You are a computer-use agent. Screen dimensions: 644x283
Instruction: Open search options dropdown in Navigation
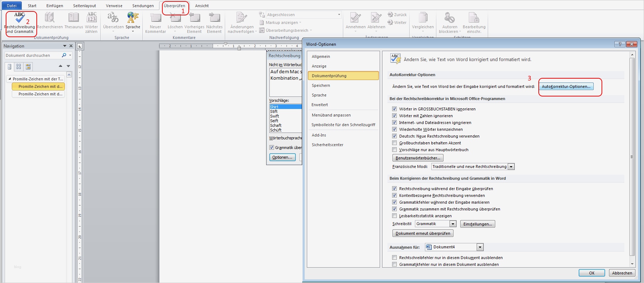[70, 55]
